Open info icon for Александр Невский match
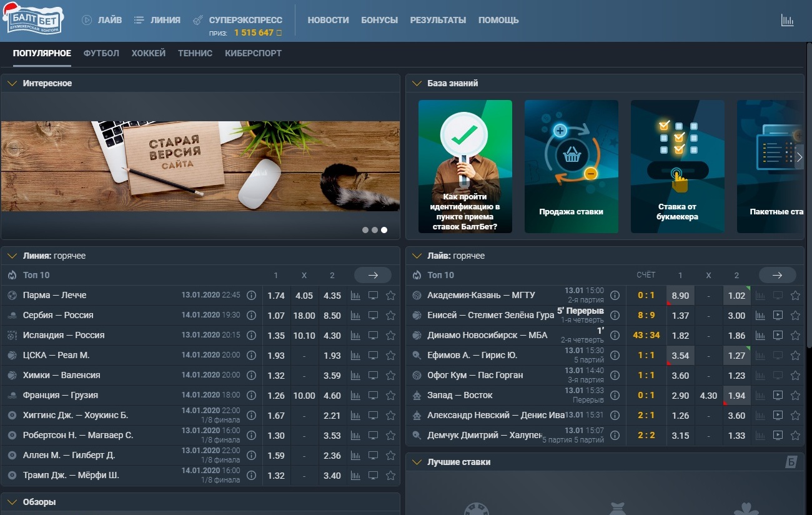The image size is (812, 515). [x=615, y=415]
